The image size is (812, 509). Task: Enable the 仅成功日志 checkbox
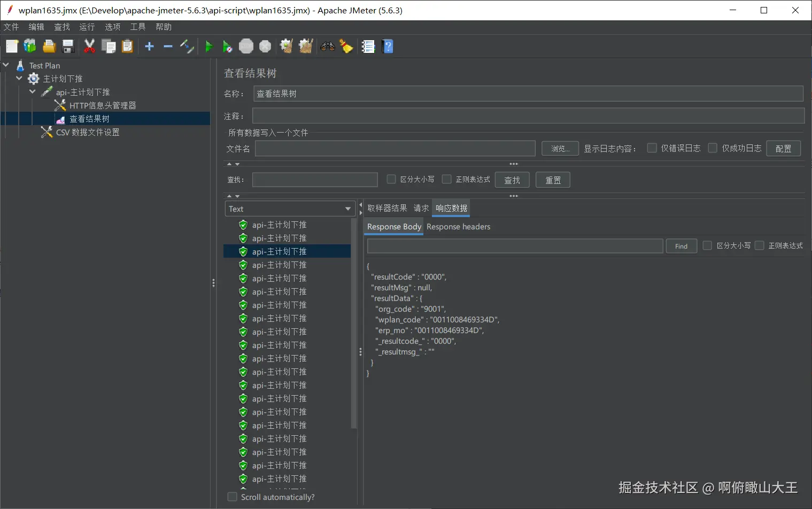pos(713,148)
